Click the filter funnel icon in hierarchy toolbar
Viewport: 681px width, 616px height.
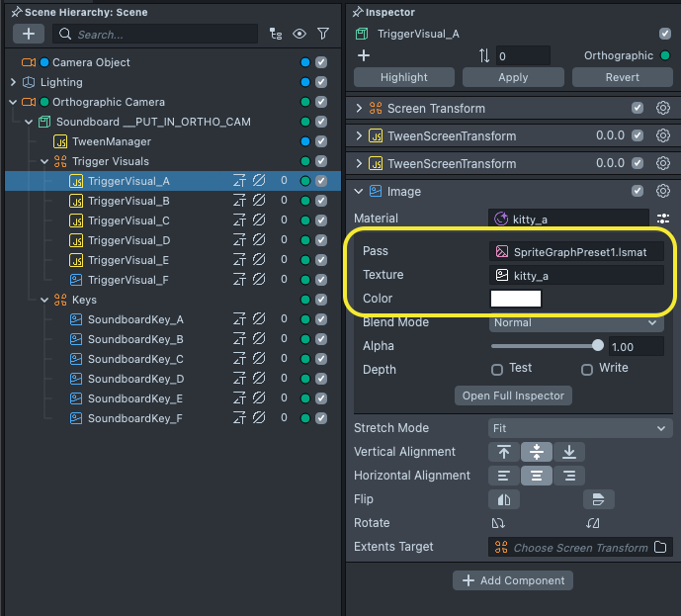(323, 34)
